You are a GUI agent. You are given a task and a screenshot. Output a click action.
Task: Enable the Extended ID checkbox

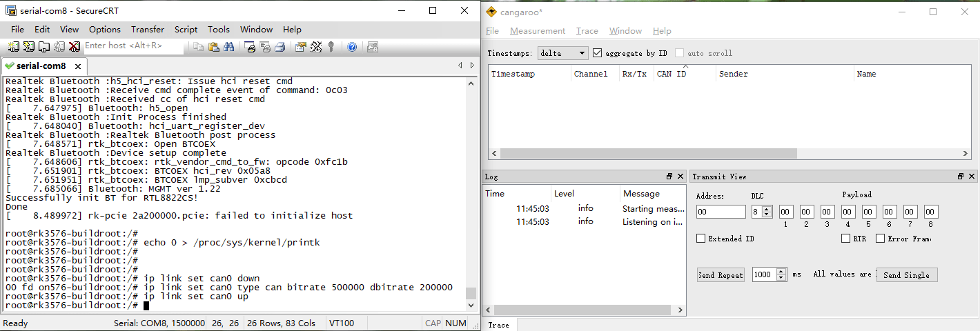click(701, 239)
